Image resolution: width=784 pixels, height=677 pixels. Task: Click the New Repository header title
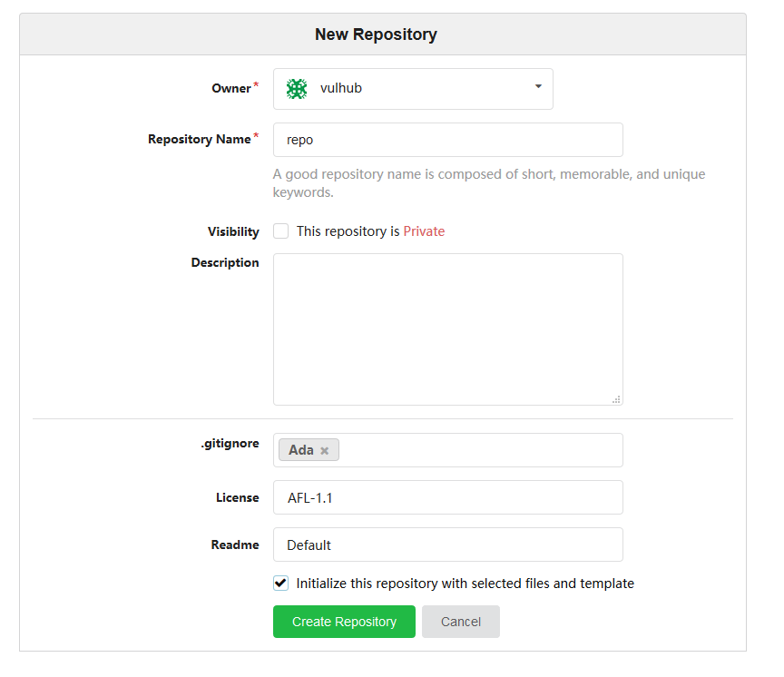point(376,34)
